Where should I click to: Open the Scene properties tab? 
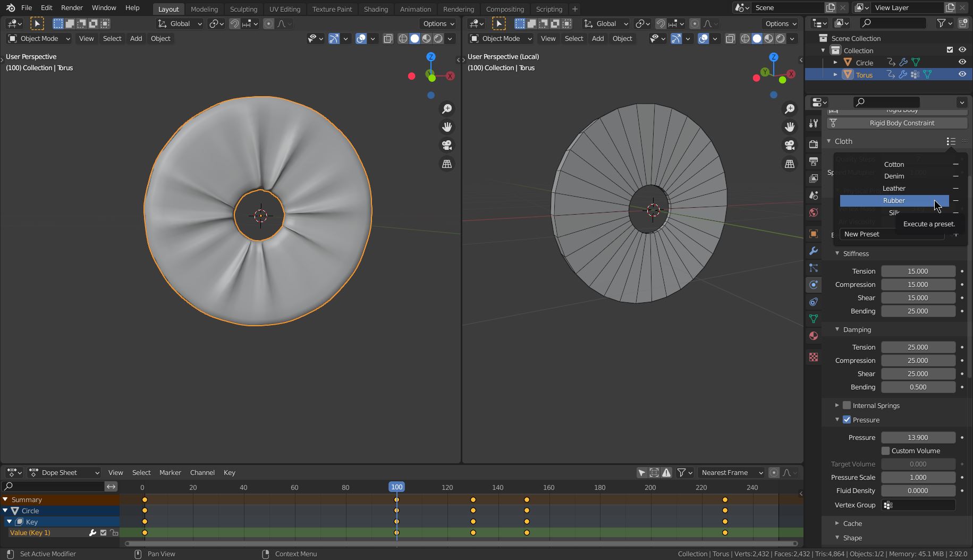pyautogui.click(x=813, y=196)
